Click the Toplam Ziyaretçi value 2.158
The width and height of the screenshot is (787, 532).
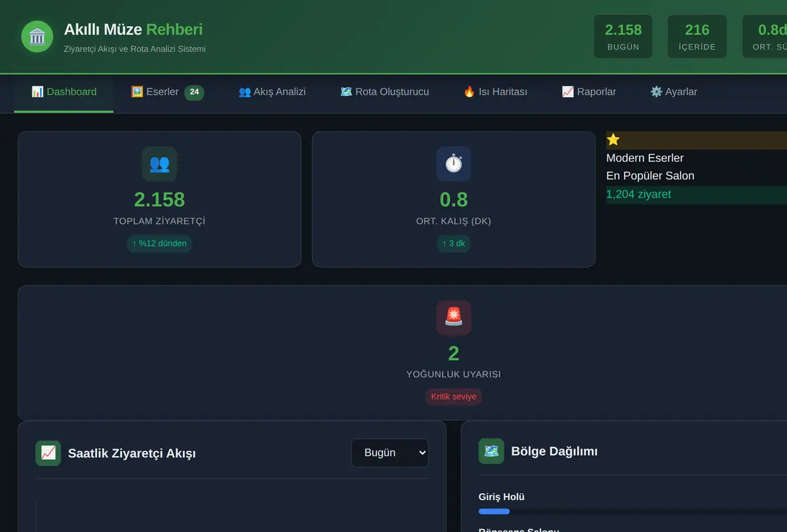[x=159, y=199]
